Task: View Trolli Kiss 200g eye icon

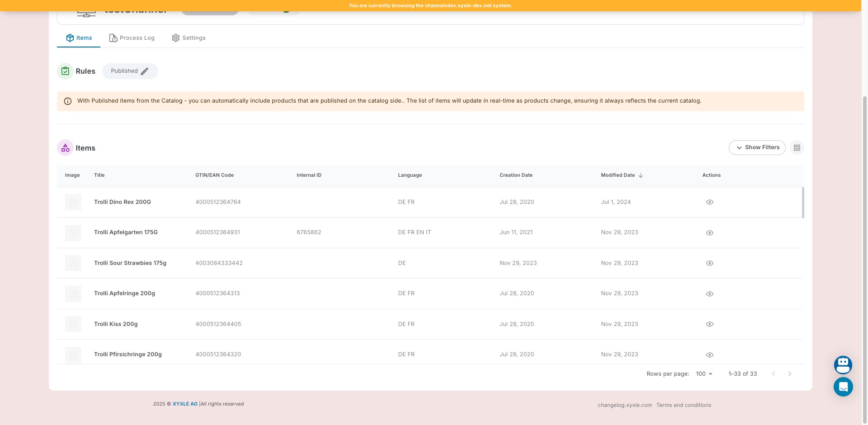Action: point(709,324)
